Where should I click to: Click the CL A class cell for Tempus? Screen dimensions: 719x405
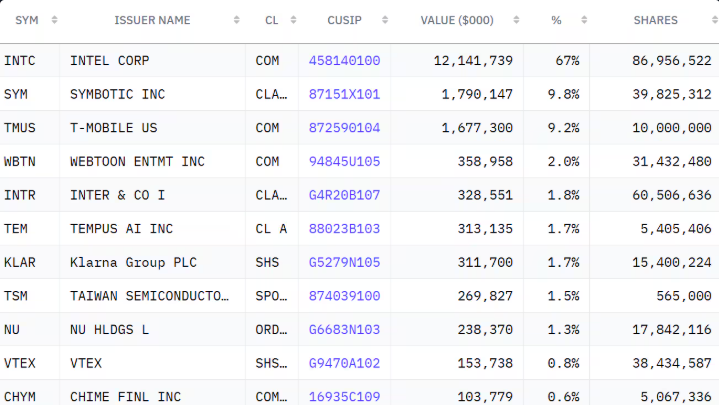click(271, 228)
